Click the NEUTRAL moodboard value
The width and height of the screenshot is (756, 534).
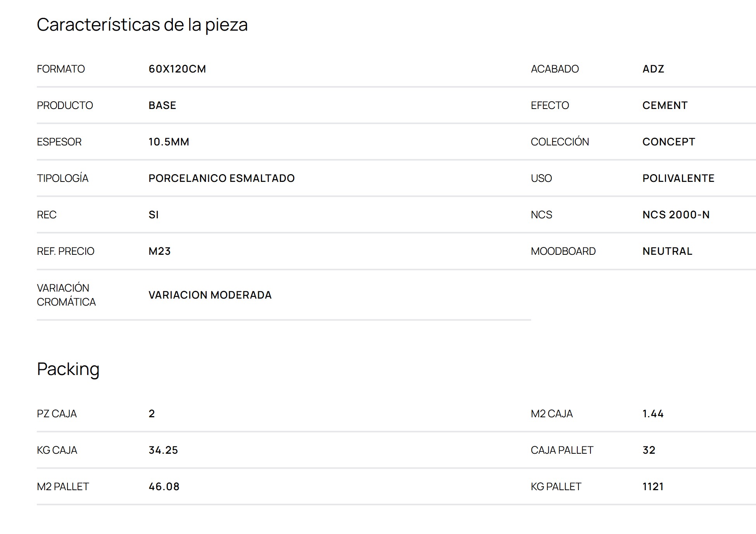click(x=667, y=251)
